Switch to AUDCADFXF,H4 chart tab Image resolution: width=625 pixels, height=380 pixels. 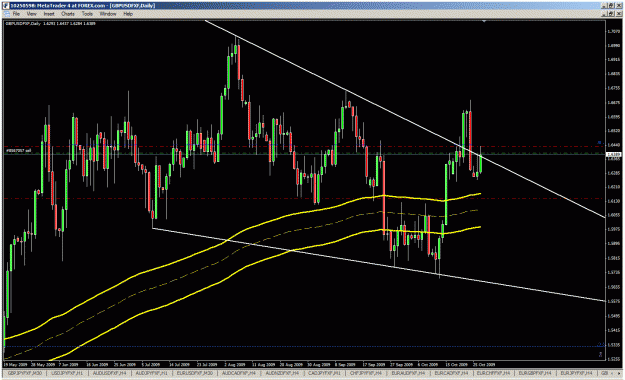238,373
